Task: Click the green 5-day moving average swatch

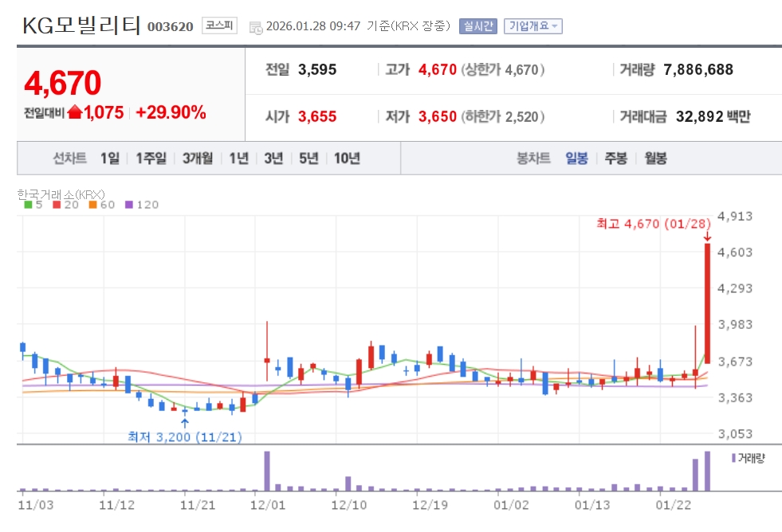Action: point(28,205)
